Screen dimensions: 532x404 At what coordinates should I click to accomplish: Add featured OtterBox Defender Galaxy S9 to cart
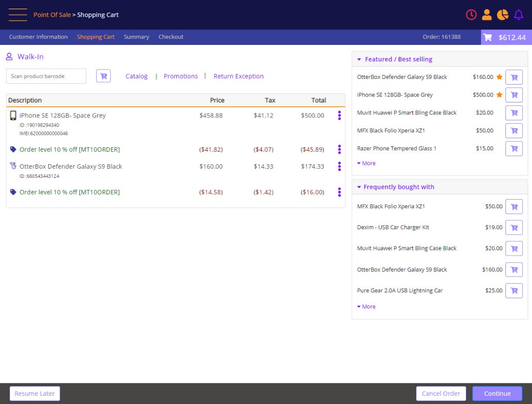pos(514,77)
